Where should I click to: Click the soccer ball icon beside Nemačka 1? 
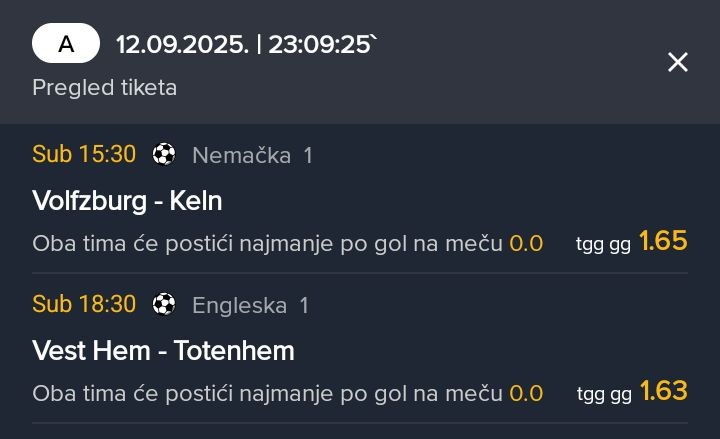[x=164, y=154]
